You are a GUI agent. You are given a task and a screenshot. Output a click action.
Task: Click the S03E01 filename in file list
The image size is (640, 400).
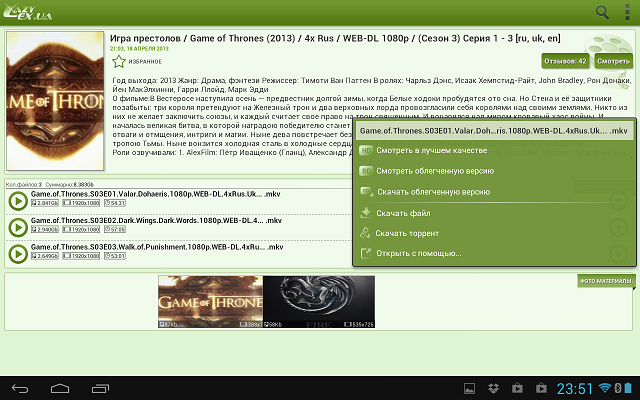coord(156,194)
